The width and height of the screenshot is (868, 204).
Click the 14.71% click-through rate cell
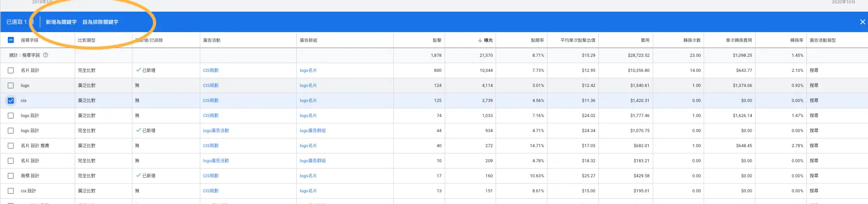[x=537, y=146]
